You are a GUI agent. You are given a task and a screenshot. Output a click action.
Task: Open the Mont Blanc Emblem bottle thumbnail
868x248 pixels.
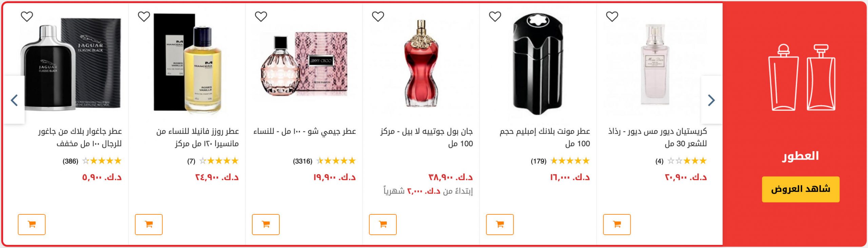(x=538, y=64)
